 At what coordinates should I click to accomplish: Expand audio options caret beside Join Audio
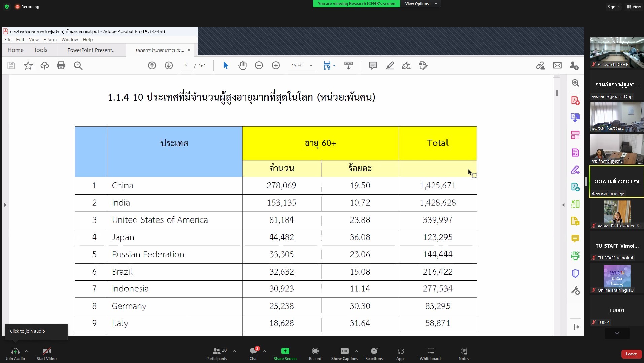26,351
